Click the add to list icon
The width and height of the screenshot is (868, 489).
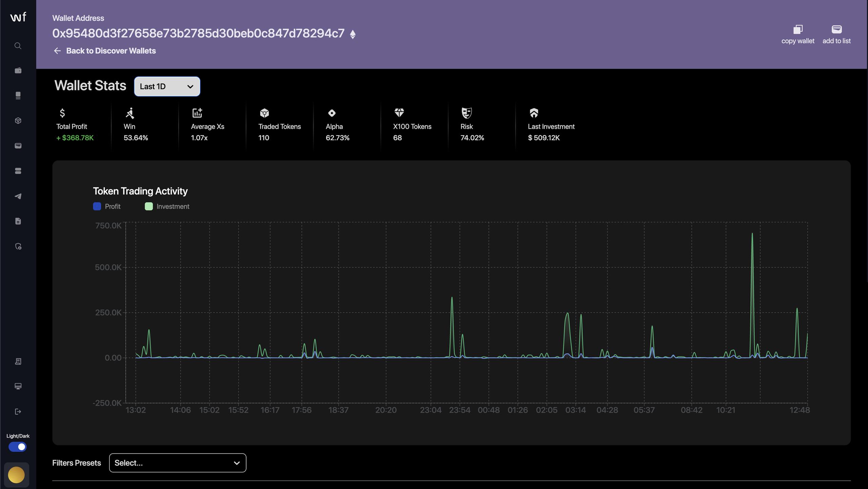[x=836, y=30]
